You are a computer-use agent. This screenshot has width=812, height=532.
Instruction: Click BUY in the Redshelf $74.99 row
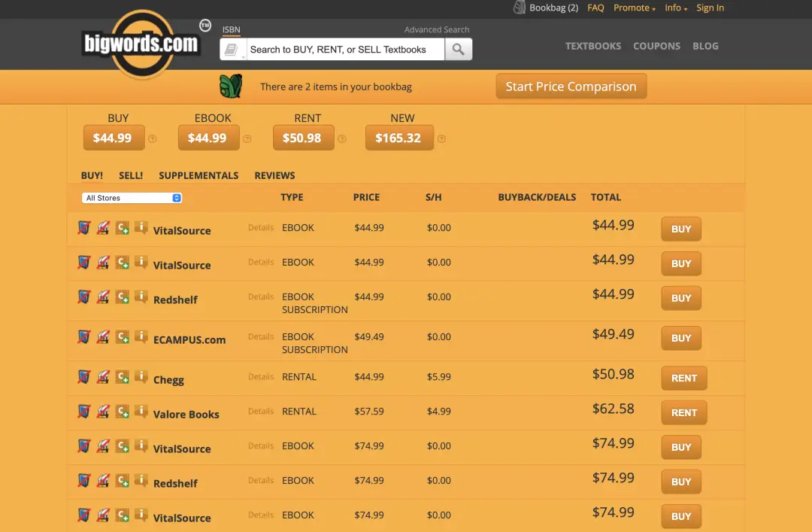point(681,482)
